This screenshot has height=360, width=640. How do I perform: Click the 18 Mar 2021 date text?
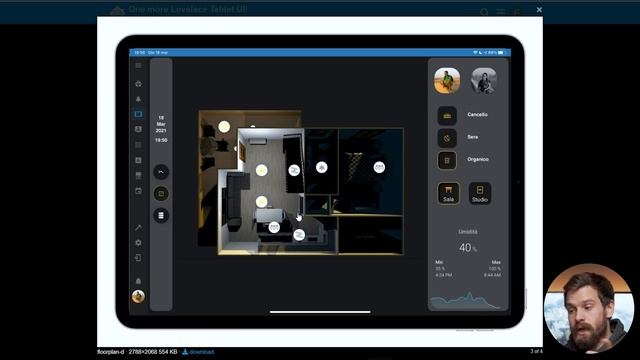click(161, 124)
